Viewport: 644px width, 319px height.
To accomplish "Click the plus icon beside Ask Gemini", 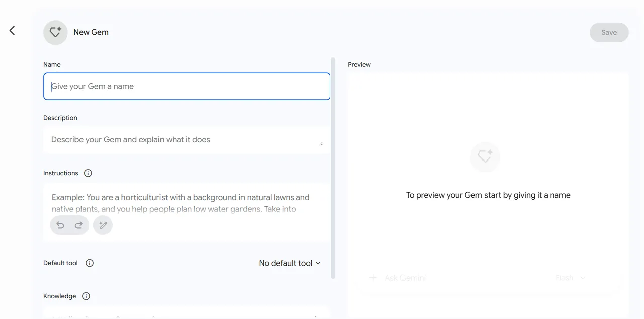I will (373, 278).
